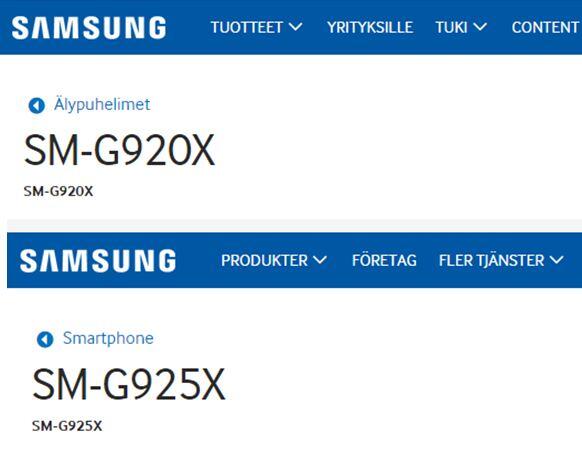This screenshot has width=582, height=468.
Task: Expand the TUKI dropdown chevron
Action: coord(480,27)
